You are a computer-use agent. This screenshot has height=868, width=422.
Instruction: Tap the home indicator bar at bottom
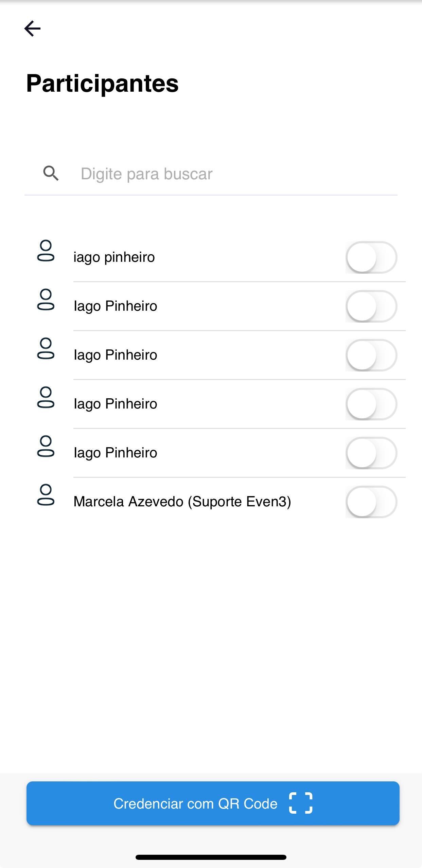click(211, 857)
